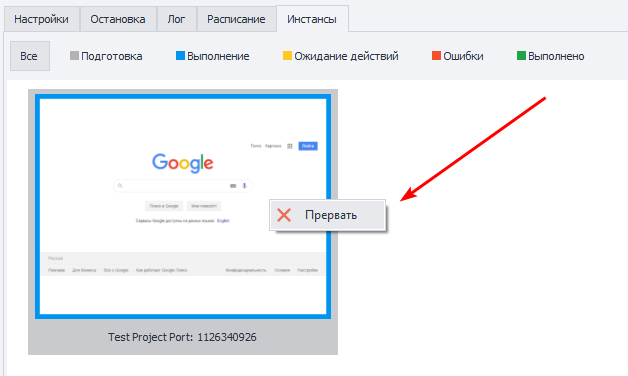Click the blue Выполнение color square
Image resolution: width=628 pixels, height=376 pixels.
coord(180,55)
